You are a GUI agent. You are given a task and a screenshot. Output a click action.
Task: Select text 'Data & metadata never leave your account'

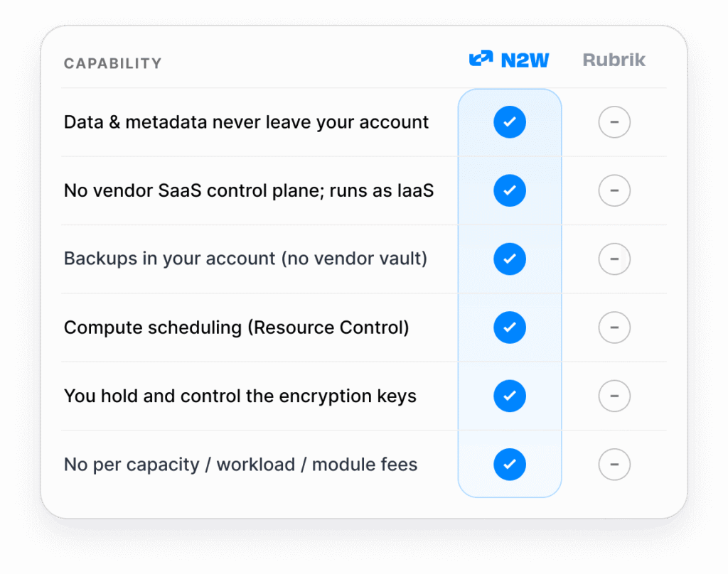(x=246, y=122)
